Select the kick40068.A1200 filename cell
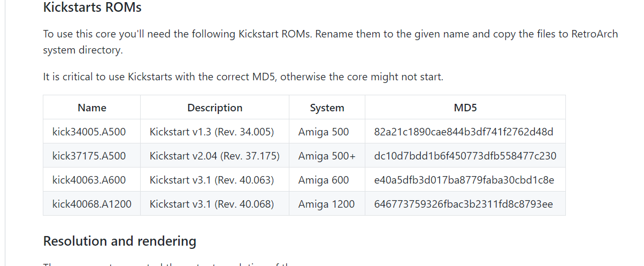644x266 pixels. 92,204
